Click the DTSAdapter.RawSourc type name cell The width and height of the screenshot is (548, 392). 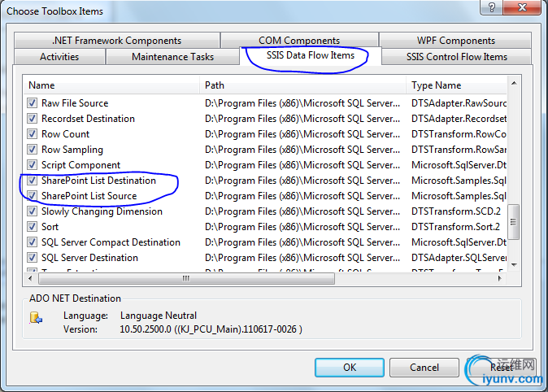click(459, 103)
